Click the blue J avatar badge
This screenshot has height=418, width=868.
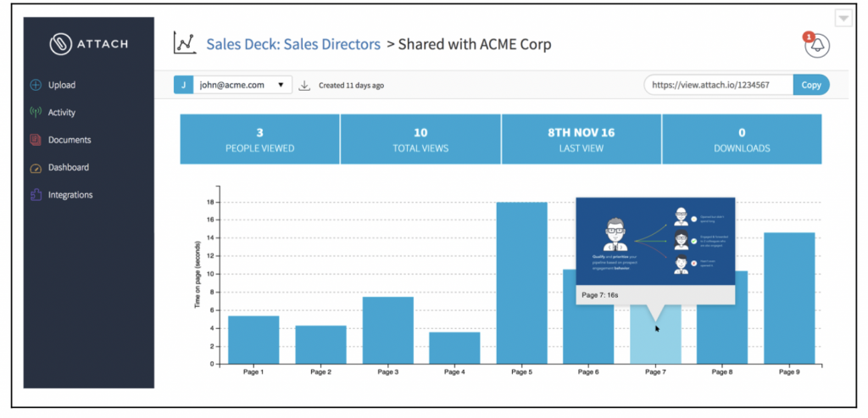(183, 86)
